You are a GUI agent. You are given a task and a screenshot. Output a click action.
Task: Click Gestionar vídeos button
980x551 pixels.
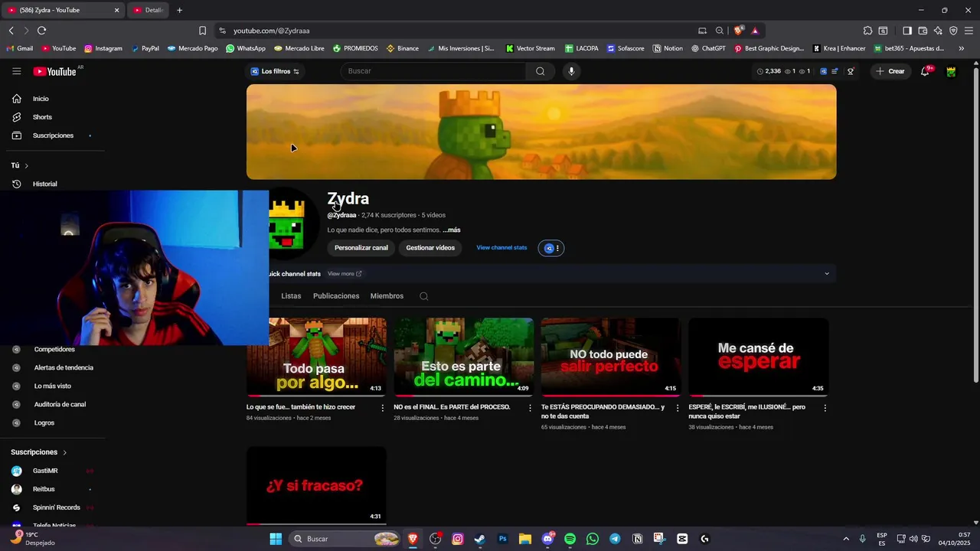coord(430,248)
